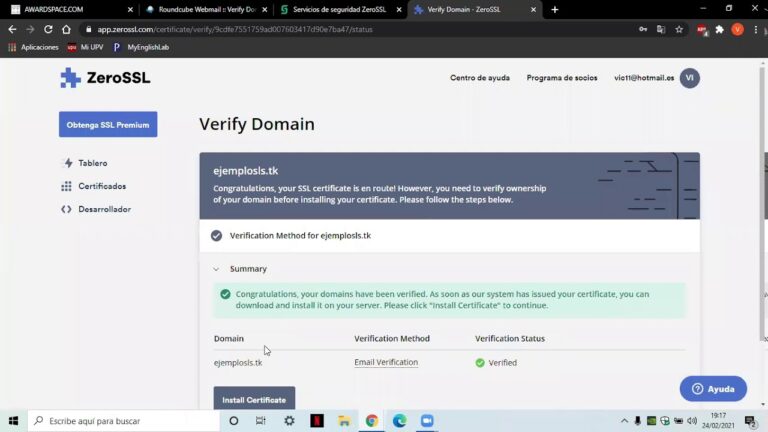Open Chrome from the taskbar

point(372,421)
